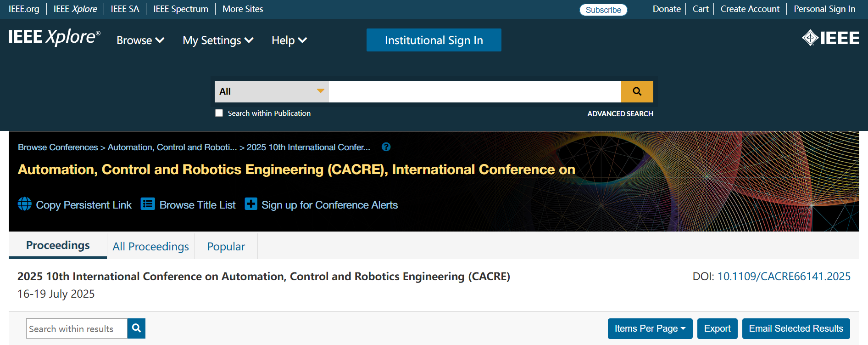Click the conference heading 'Automation, Control and Robotics Engineering (CACRE)'
Screen dimensions: 868x345
click(x=296, y=170)
